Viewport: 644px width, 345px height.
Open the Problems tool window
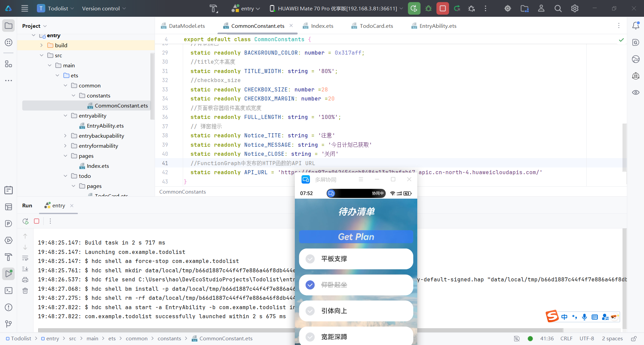click(9, 307)
